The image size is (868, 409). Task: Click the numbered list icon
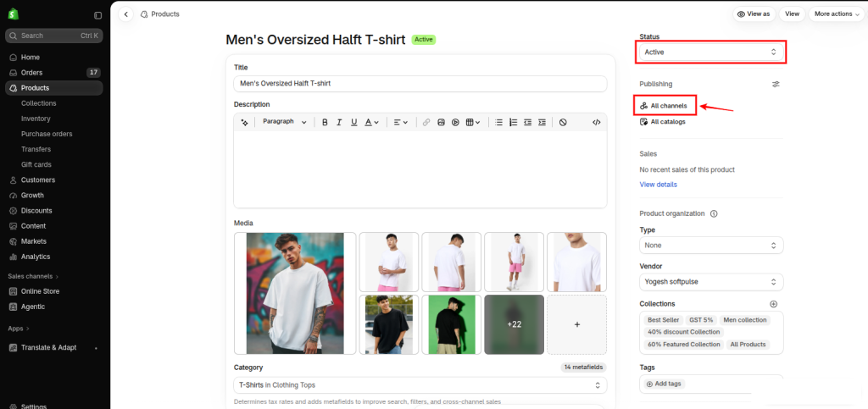pyautogui.click(x=513, y=122)
